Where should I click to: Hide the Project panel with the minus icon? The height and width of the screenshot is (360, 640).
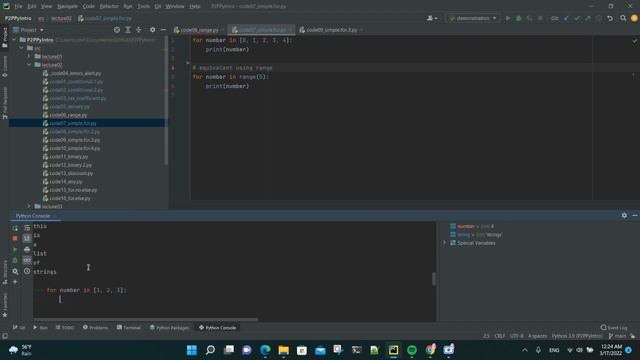click(x=163, y=30)
